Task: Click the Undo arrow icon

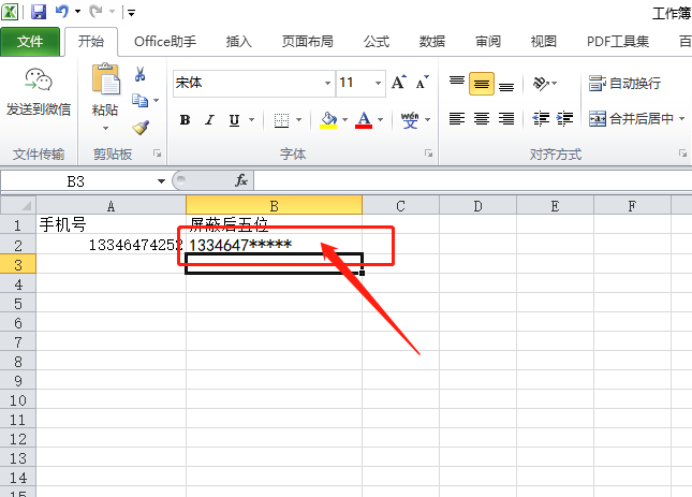Action: (62, 11)
